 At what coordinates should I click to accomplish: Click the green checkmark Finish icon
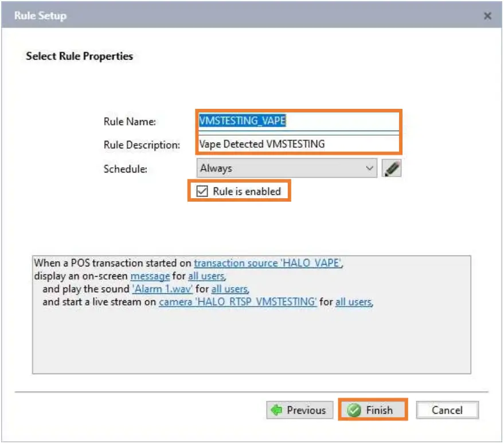(357, 410)
